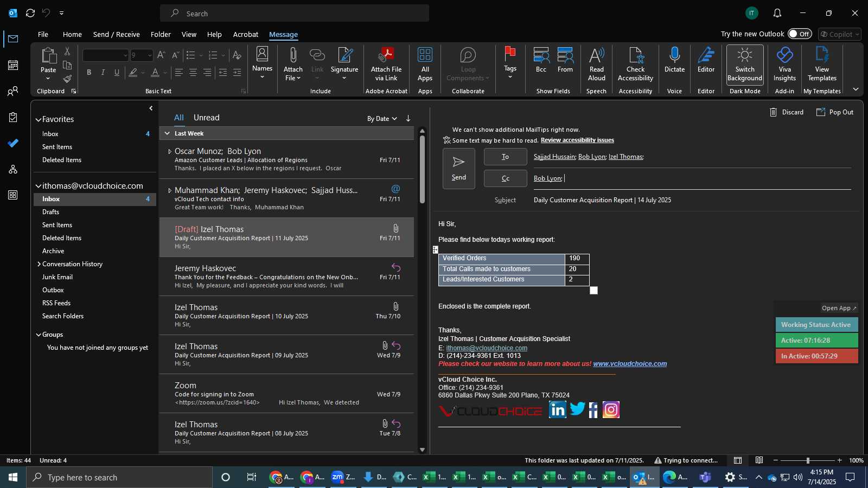Viewport: 868px width, 488px height.
Task: Click the To recipients button
Action: (x=506, y=157)
